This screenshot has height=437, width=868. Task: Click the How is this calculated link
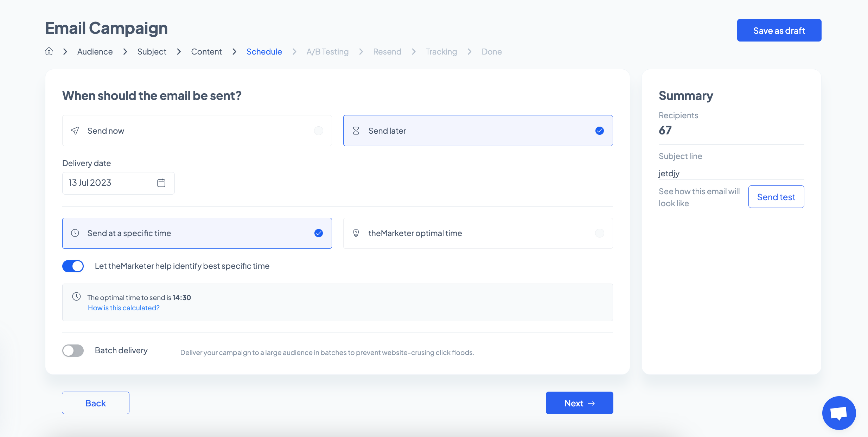point(124,308)
